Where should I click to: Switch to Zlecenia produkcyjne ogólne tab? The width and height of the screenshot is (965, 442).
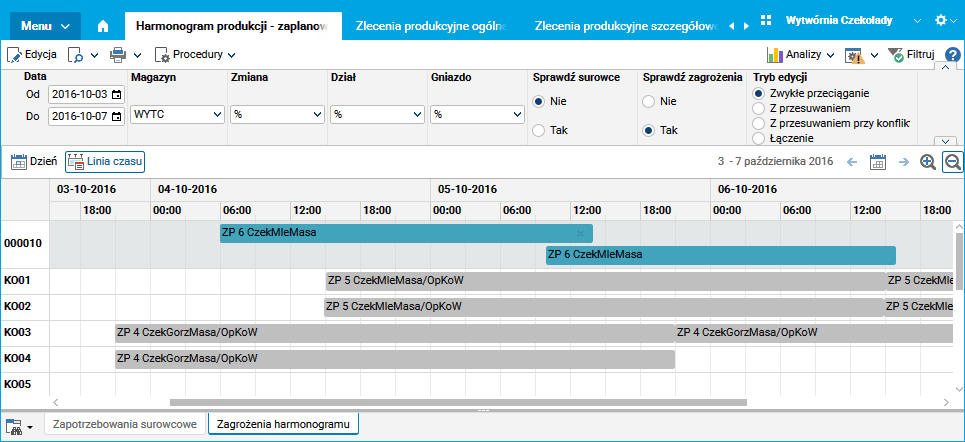coord(431,26)
